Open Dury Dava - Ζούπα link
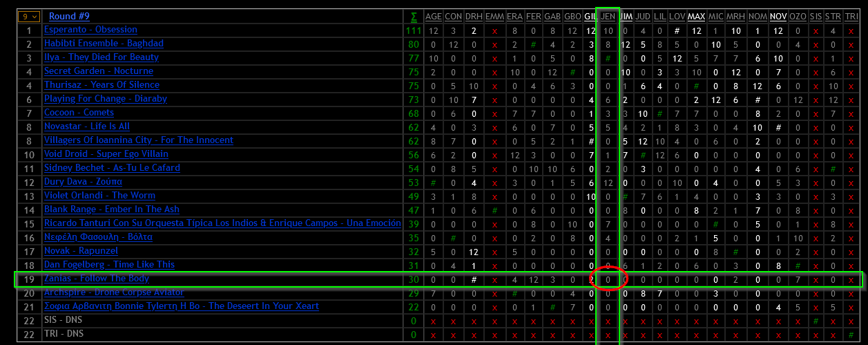This screenshot has width=868, height=345. 83,182
